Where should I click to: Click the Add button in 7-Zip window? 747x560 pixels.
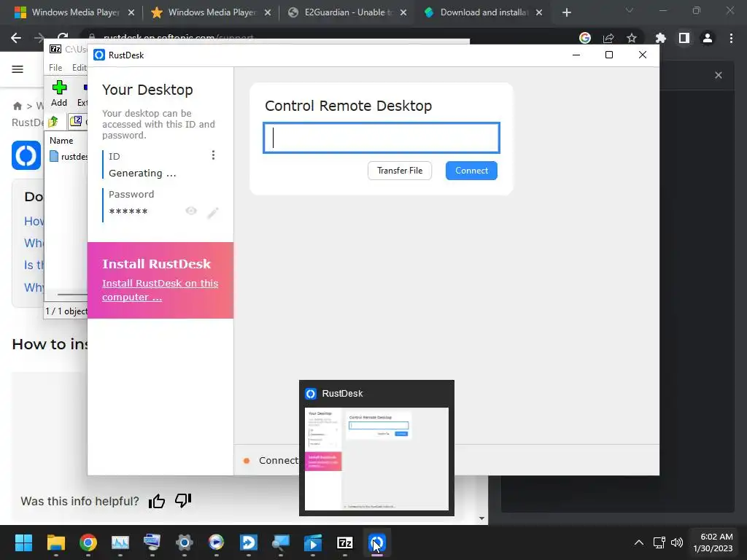tap(59, 94)
